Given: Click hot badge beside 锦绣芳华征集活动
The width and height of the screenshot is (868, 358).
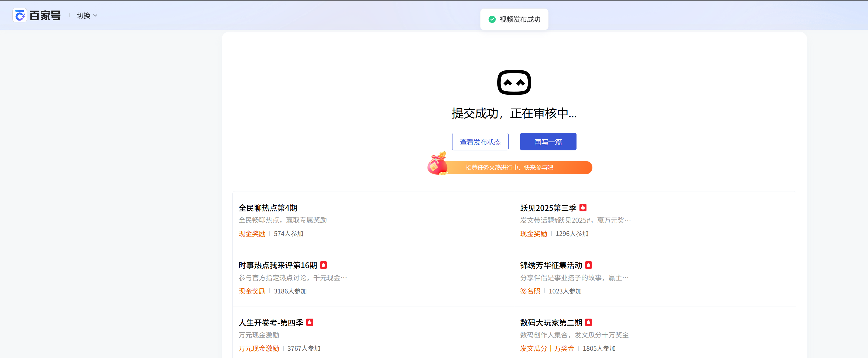Looking at the screenshot, I should tap(588, 265).
